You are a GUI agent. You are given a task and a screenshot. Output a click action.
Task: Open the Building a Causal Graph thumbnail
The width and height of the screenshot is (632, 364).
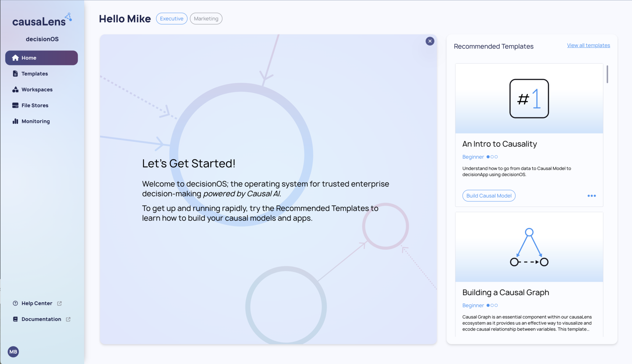pos(529,247)
